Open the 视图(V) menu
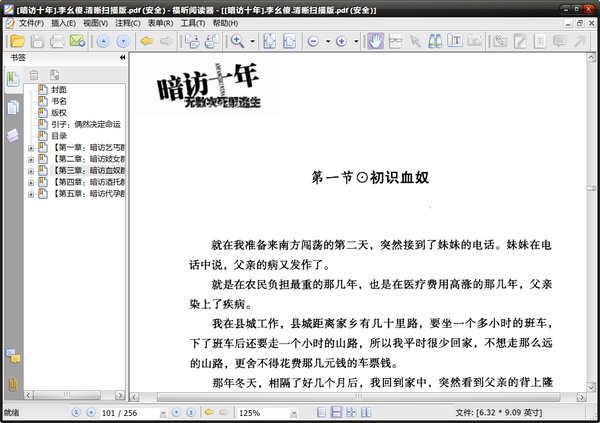The image size is (600, 423). tap(96, 23)
